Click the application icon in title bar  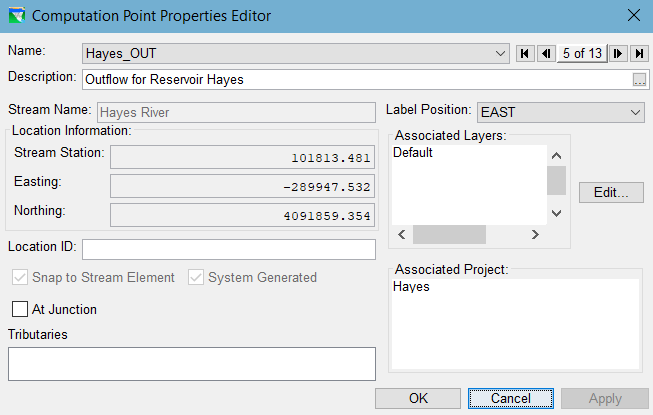point(16,15)
